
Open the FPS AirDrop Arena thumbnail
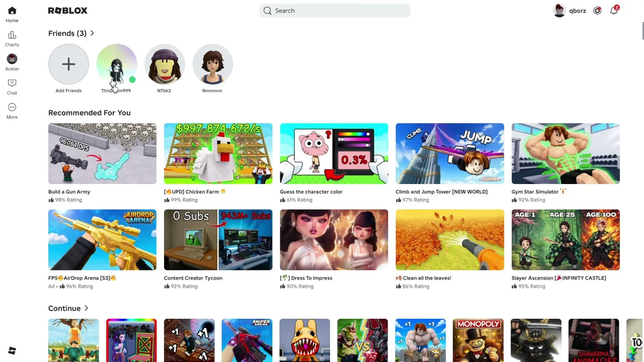click(x=102, y=240)
